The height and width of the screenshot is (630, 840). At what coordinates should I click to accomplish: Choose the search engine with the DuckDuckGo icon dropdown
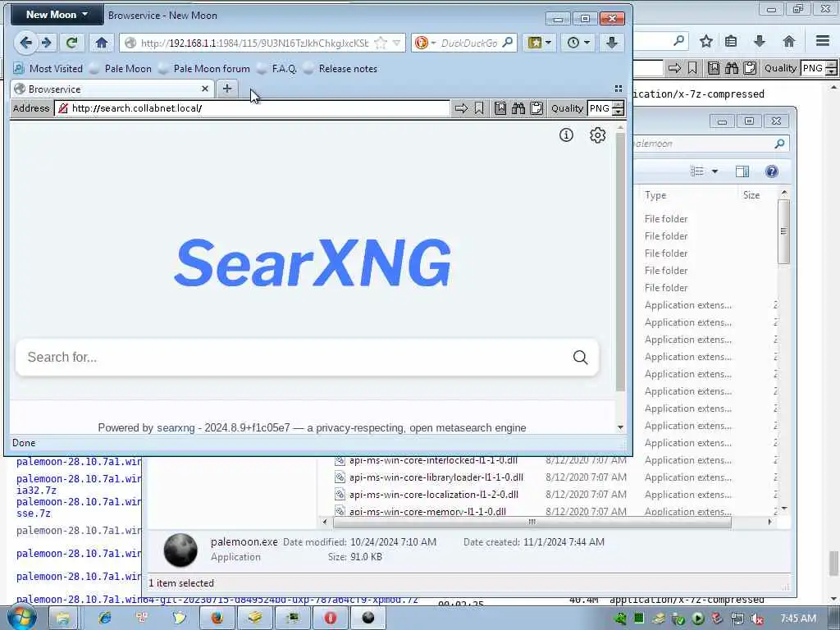tap(424, 43)
